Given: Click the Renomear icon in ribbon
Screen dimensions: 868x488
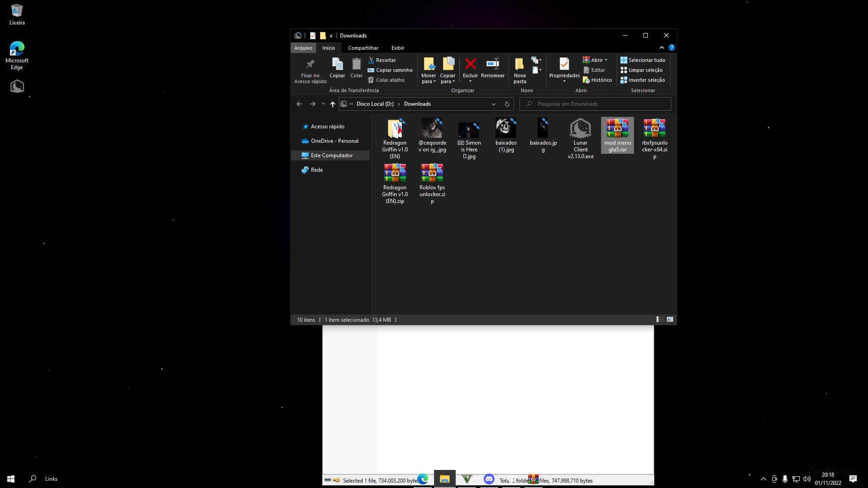Looking at the screenshot, I should coord(492,64).
